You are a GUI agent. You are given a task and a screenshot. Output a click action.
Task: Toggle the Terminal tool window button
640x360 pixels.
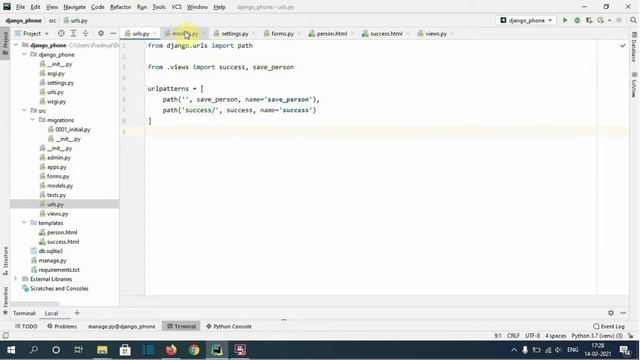pos(181,326)
